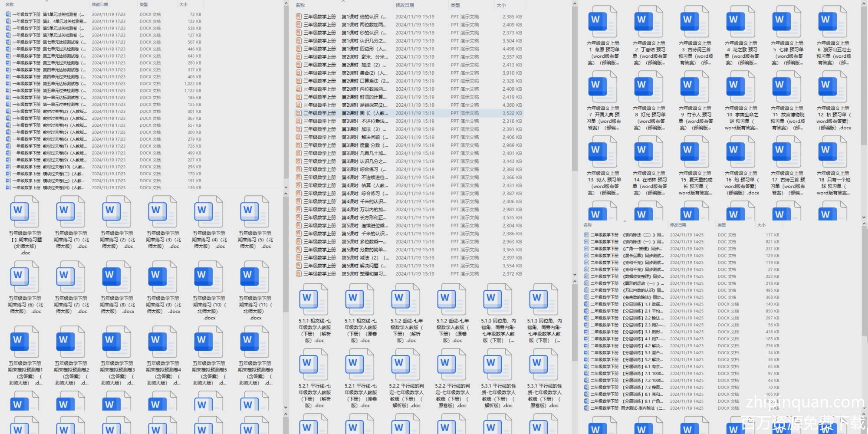The image size is (868, 434).
Task: Sort PPT list by 修改日期 column header
Action: [404, 5]
